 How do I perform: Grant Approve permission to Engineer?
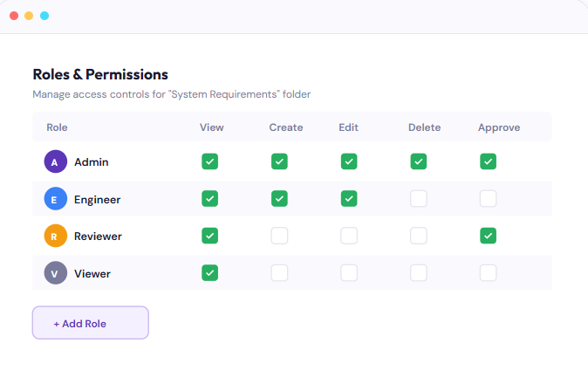coord(489,199)
